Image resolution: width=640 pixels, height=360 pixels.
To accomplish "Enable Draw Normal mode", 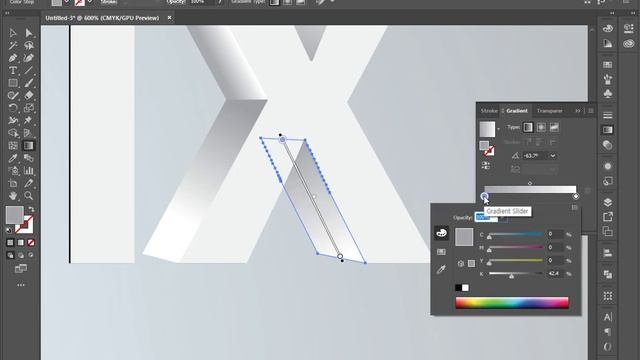I will pos(10,256).
